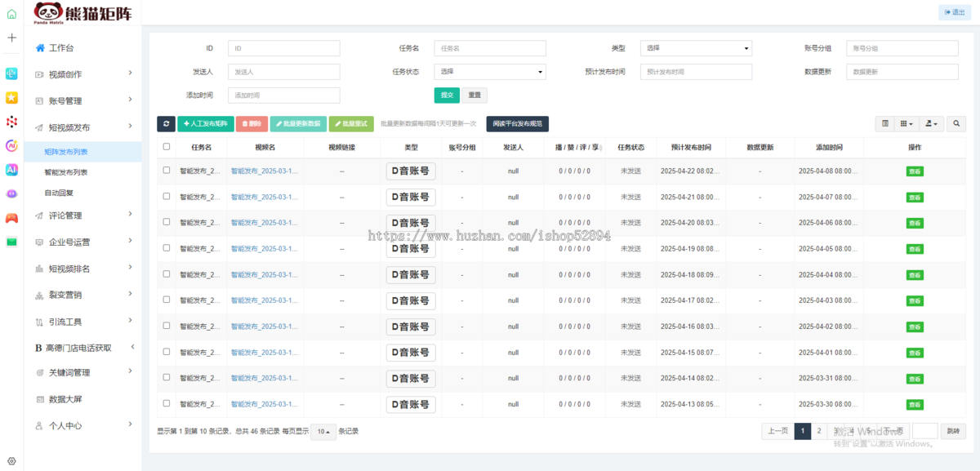980x471 pixels.
Task: Click the 重置 button
Action: click(474, 96)
